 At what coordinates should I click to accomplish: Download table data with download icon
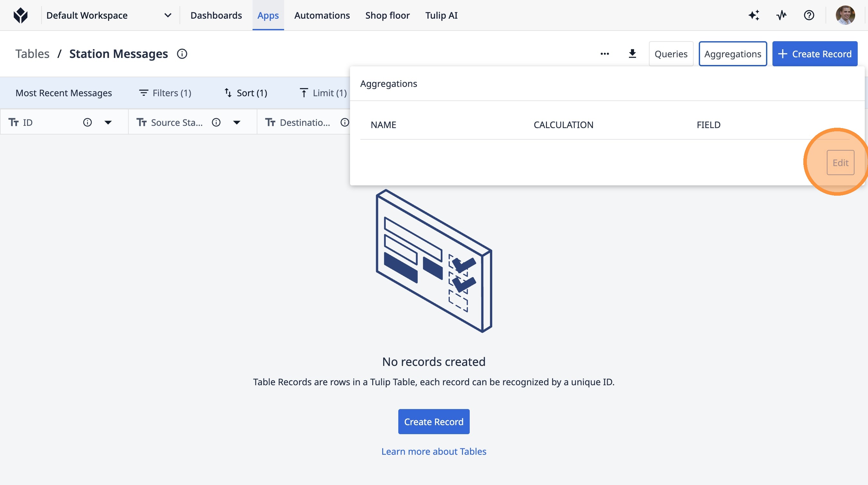[x=632, y=54]
